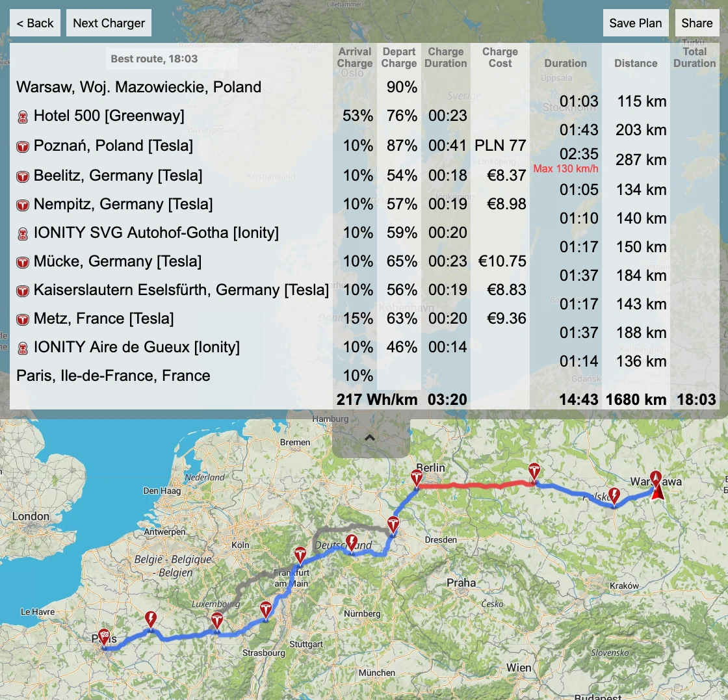Click the Back button
The height and width of the screenshot is (700, 728).
[x=35, y=23]
